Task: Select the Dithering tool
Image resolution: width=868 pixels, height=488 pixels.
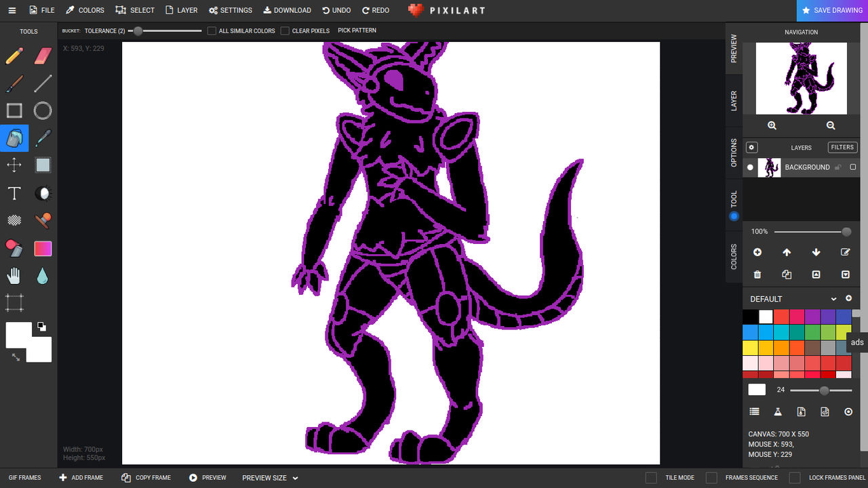Action: (x=14, y=220)
